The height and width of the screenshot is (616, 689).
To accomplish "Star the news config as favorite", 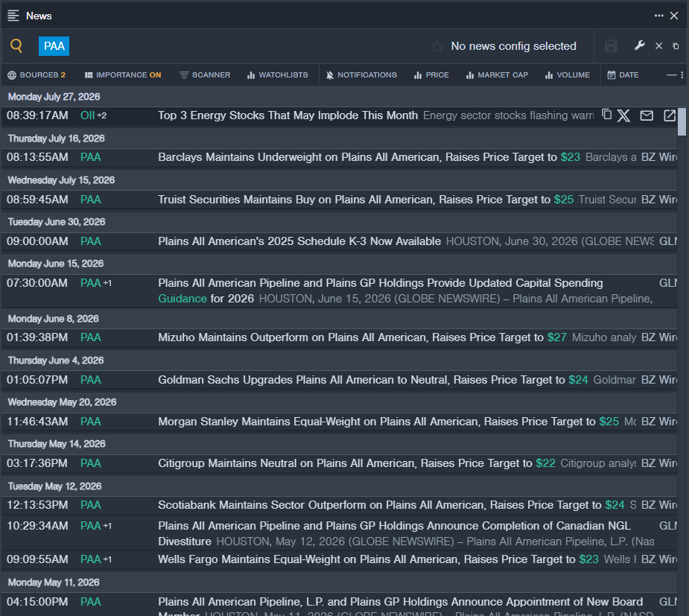I will pyautogui.click(x=437, y=46).
